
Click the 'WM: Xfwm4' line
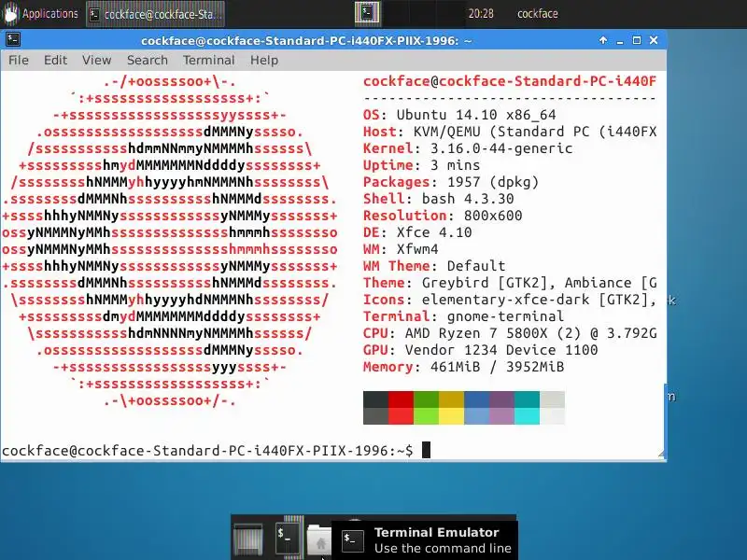(401, 249)
